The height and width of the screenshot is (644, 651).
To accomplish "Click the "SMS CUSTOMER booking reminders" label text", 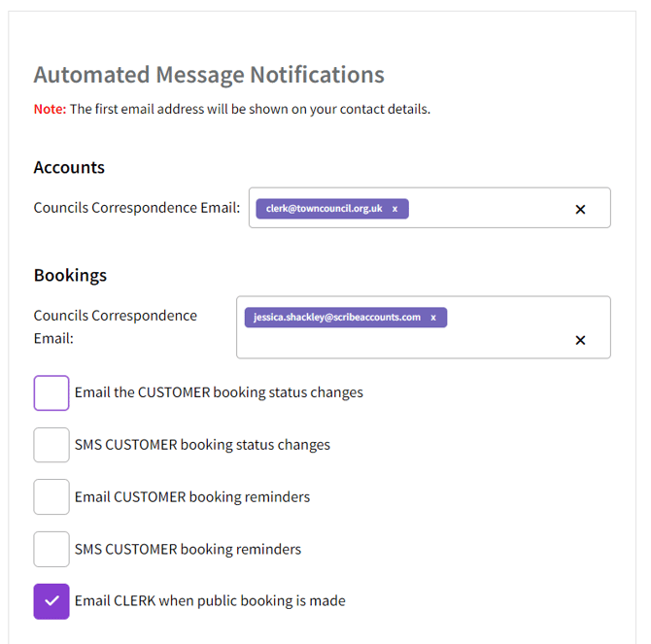I will tap(188, 550).
